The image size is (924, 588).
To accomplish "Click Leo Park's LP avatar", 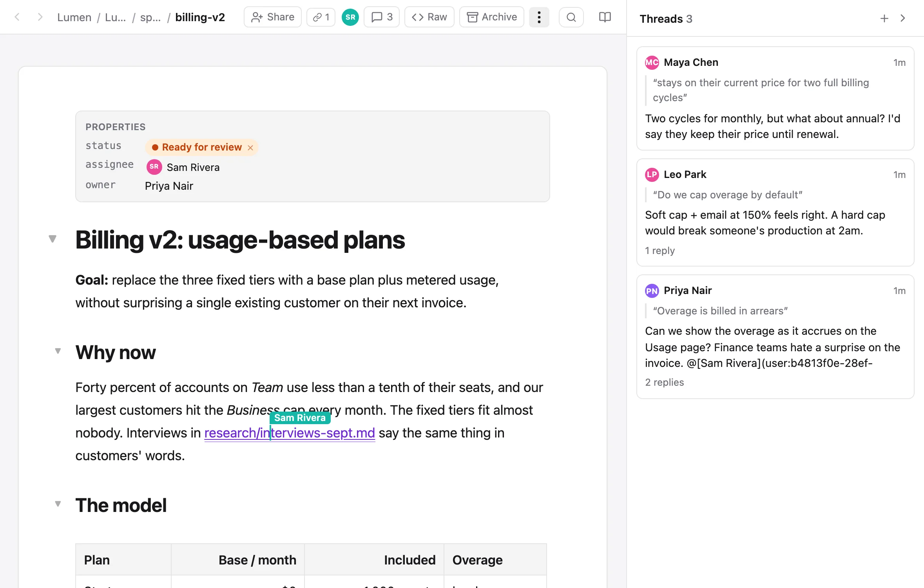I will click(x=652, y=174).
